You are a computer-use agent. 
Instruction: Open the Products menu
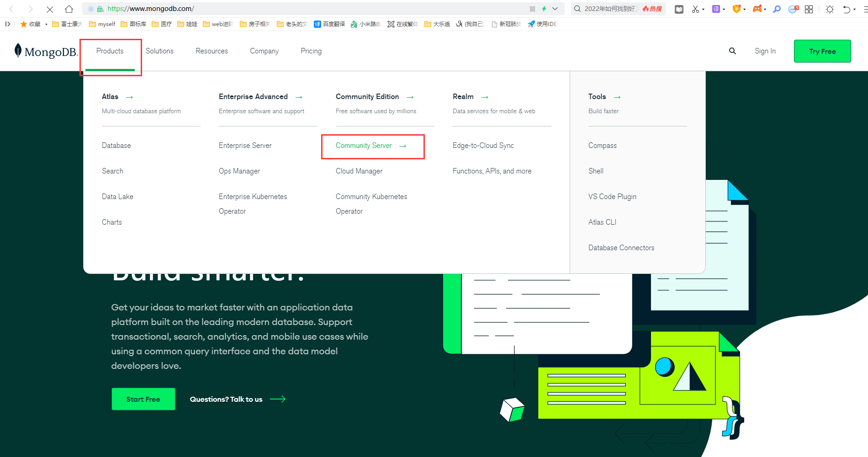click(110, 51)
